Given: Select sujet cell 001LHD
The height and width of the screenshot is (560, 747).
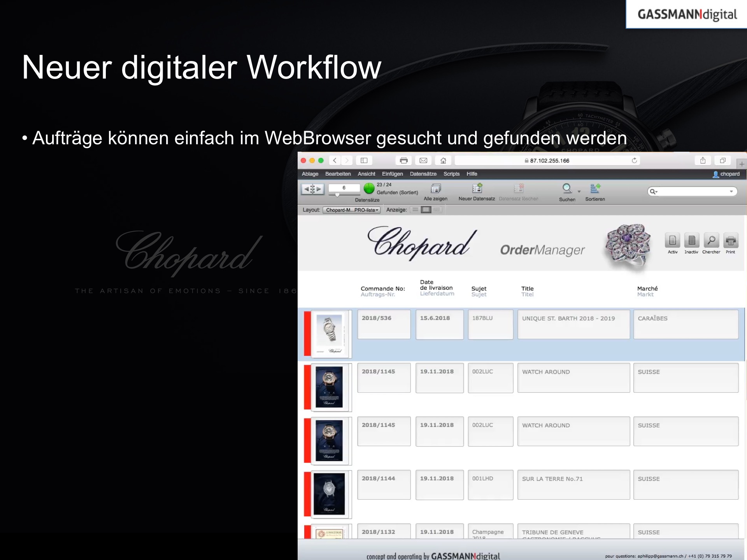Looking at the screenshot, I should (491, 485).
